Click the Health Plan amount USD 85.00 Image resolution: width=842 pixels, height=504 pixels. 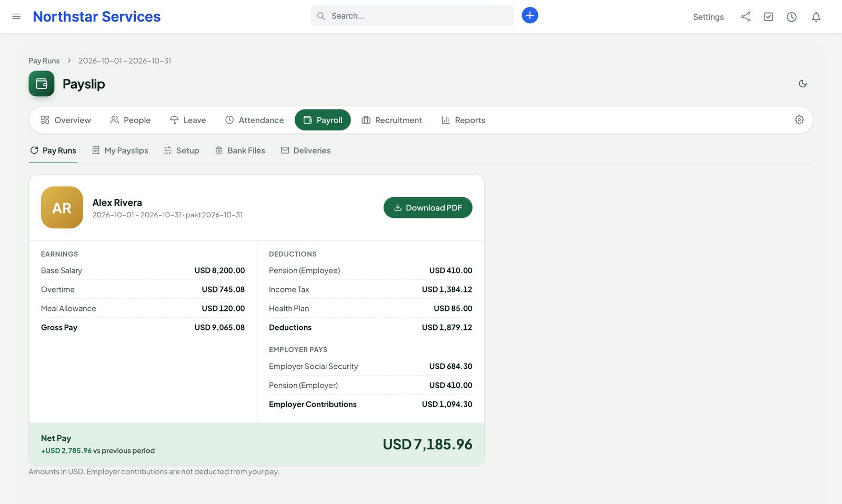[x=453, y=308]
